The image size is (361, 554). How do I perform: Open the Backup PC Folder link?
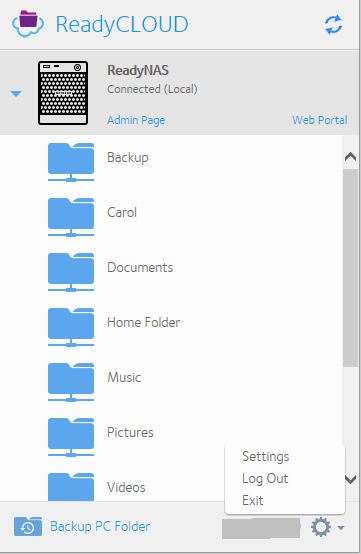click(x=100, y=526)
